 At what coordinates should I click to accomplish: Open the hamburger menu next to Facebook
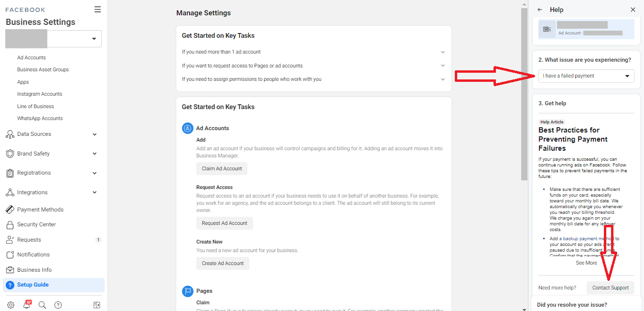click(97, 10)
